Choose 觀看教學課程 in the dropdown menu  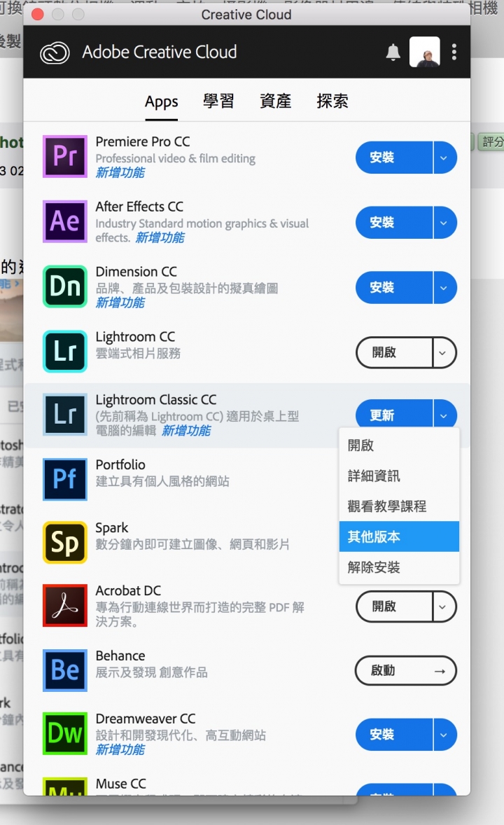click(x=399, y=506)
